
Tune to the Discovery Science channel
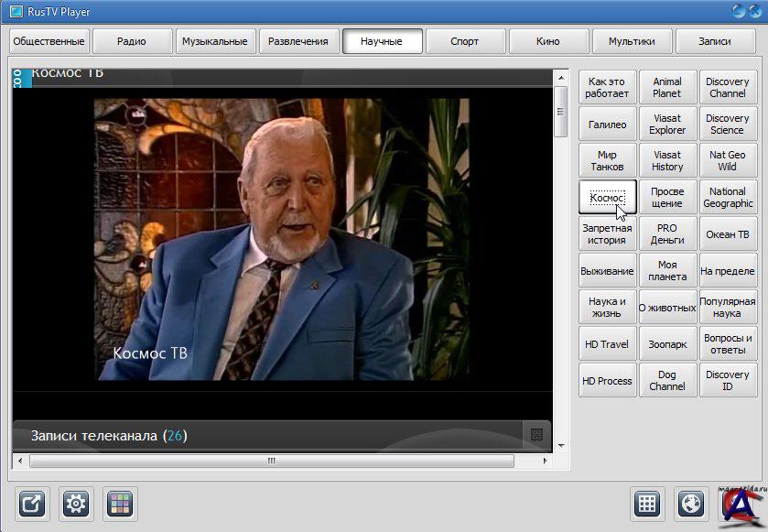tap(727, 124)
